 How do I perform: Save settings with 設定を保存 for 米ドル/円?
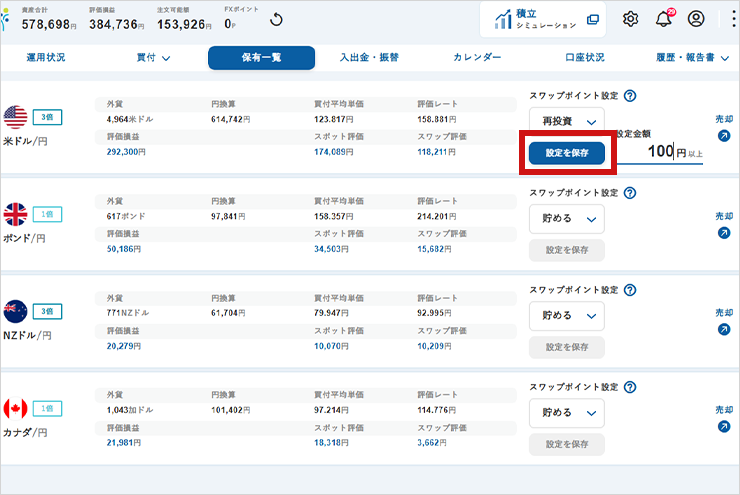[x=567, y=153]
